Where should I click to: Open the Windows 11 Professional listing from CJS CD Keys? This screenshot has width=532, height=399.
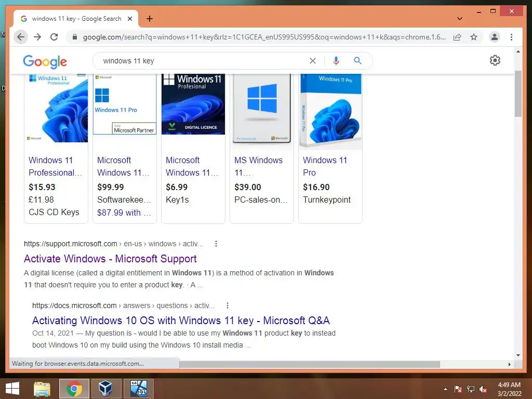(x=55, y=166)
